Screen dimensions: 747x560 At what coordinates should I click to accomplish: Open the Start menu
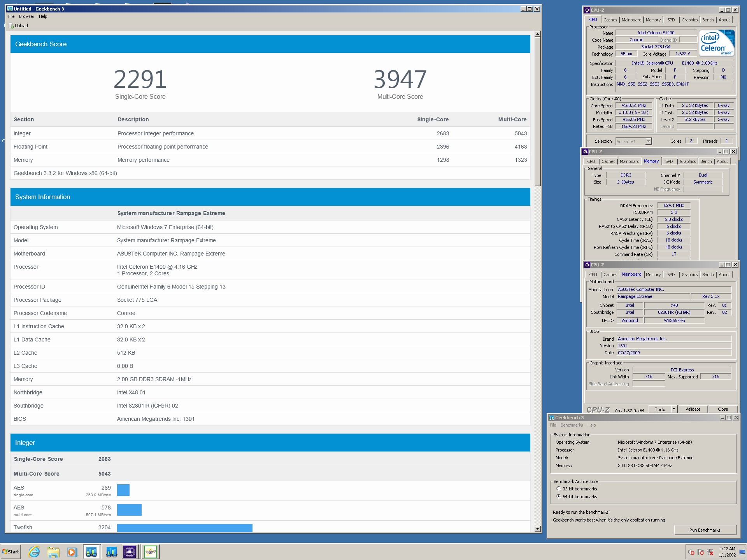11,552
